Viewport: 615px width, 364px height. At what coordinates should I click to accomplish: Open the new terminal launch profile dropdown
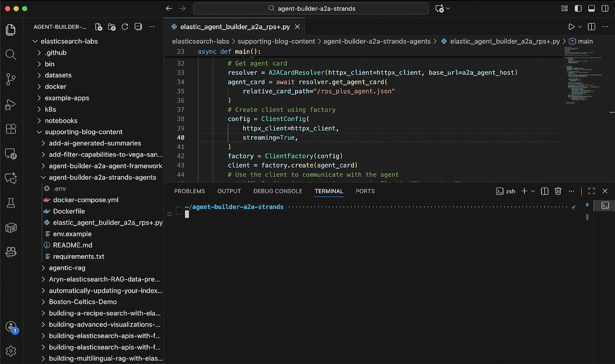(x=533, y=191)
